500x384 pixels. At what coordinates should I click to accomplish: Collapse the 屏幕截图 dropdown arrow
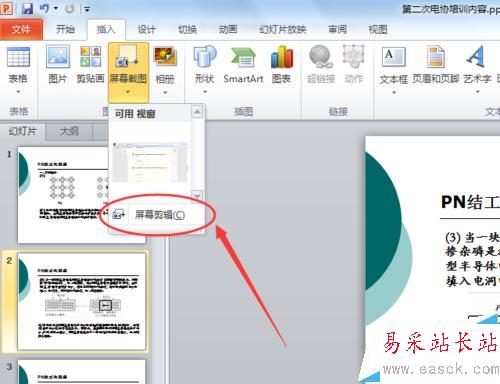(x=128, y=91)
